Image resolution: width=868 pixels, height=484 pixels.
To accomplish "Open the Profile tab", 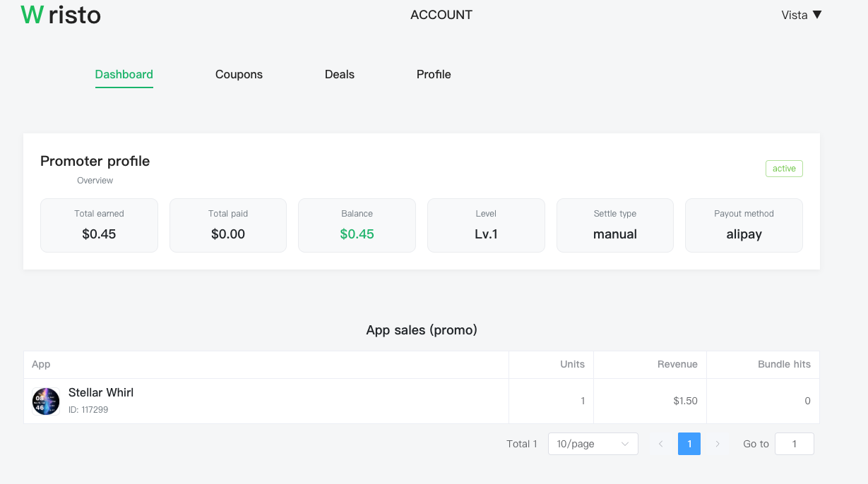I will coord(434,75).
